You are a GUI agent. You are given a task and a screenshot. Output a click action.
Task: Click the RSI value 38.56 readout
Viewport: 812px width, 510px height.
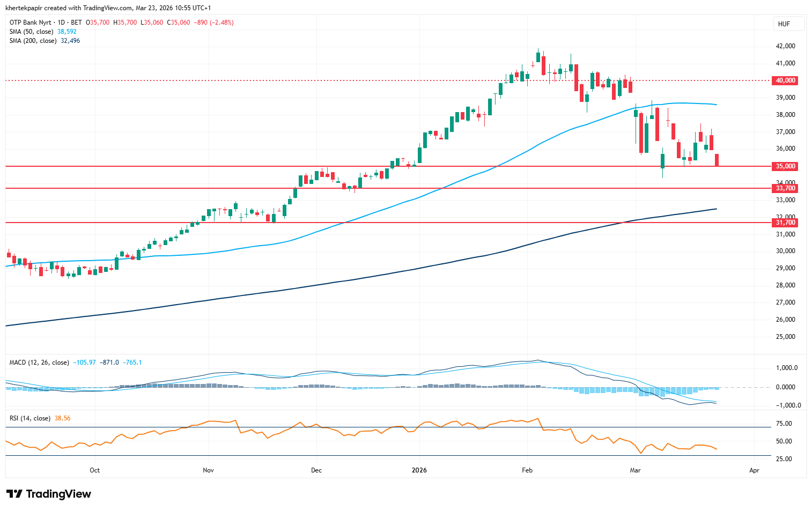pyautogui.click(x=62, y=418)
